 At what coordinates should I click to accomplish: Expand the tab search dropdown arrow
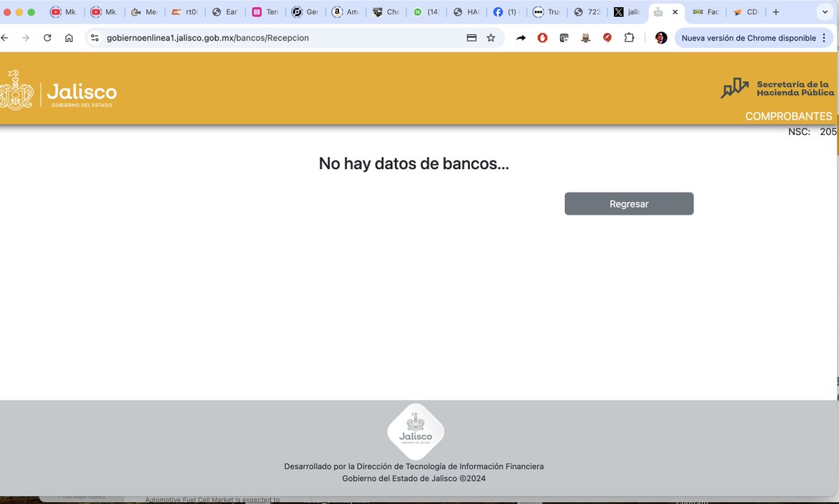coord(826,12)
